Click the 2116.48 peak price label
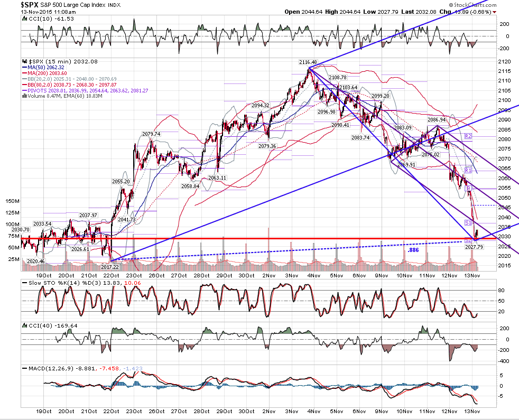Image resolution: width=519 pixels, height=420 pixels. (x=308, y=62)
